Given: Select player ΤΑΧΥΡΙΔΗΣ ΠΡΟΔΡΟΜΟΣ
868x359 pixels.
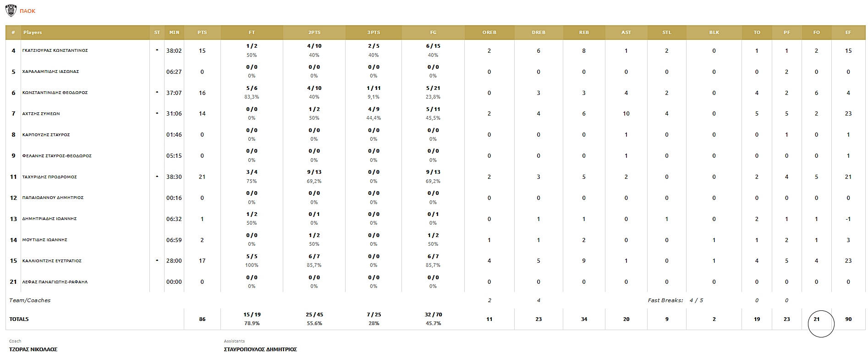Looking at the screenshot, I should coord(49,177).
